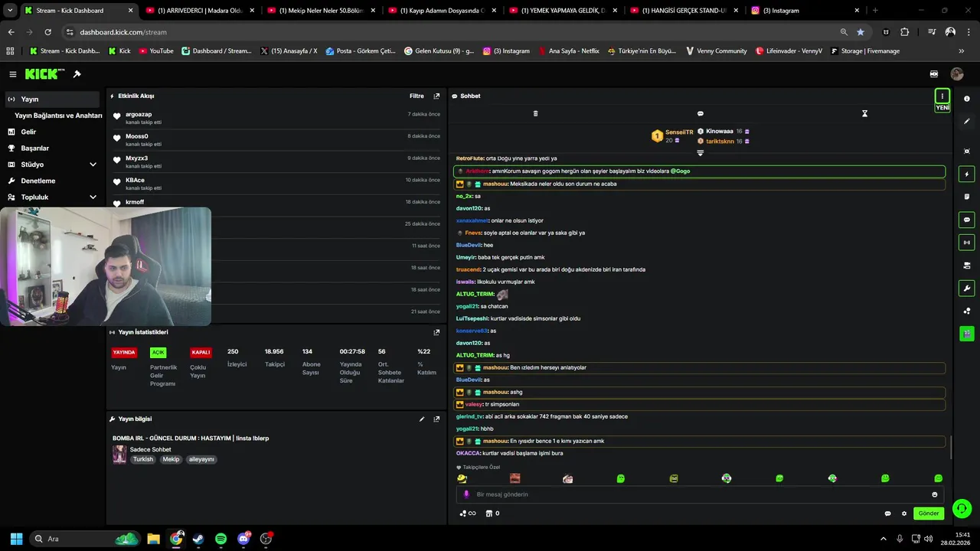
Task: Open emoji picker in message box
Action: (935, 494)
